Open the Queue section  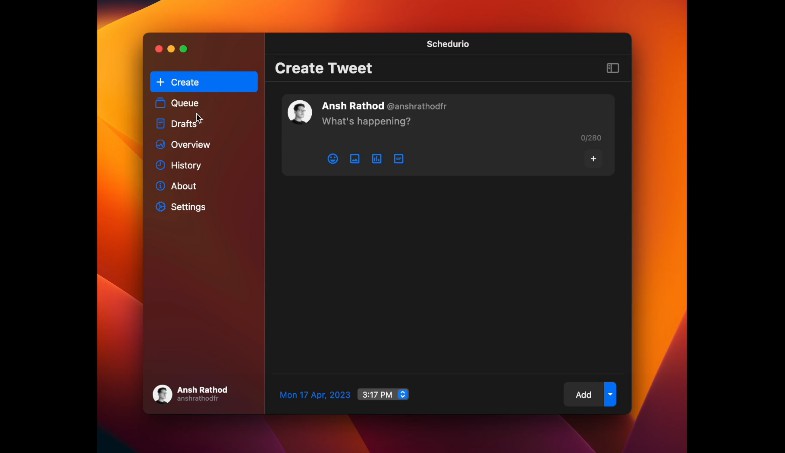204,103
